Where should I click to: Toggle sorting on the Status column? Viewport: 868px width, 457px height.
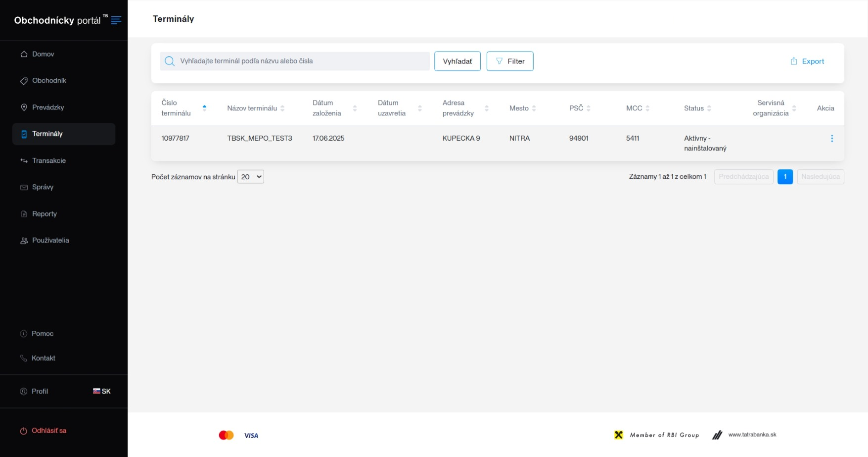[709, 108]
